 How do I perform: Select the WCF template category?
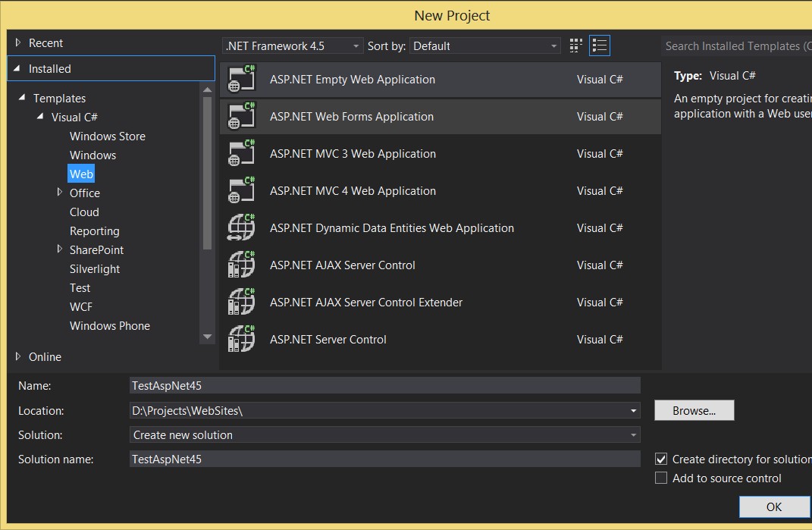coord(81,307)
